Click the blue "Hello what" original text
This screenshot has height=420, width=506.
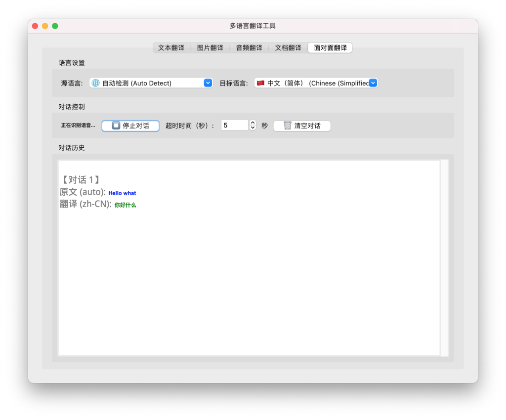click(122, 193)
